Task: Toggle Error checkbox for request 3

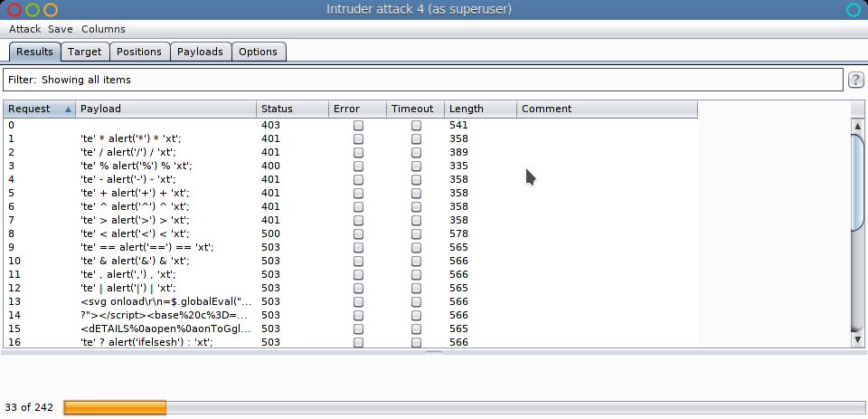Action: tap(358, 166)
